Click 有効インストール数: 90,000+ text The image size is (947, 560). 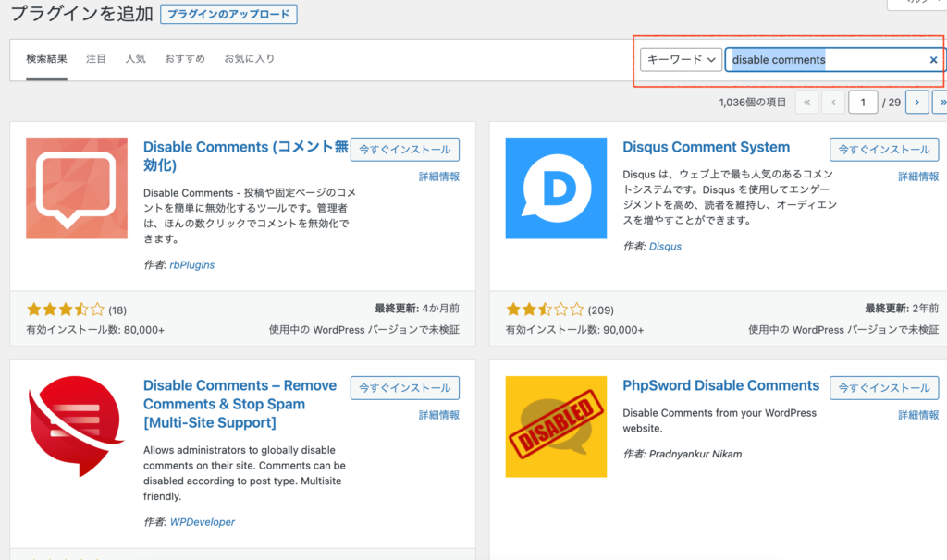[x=575, y=330]
